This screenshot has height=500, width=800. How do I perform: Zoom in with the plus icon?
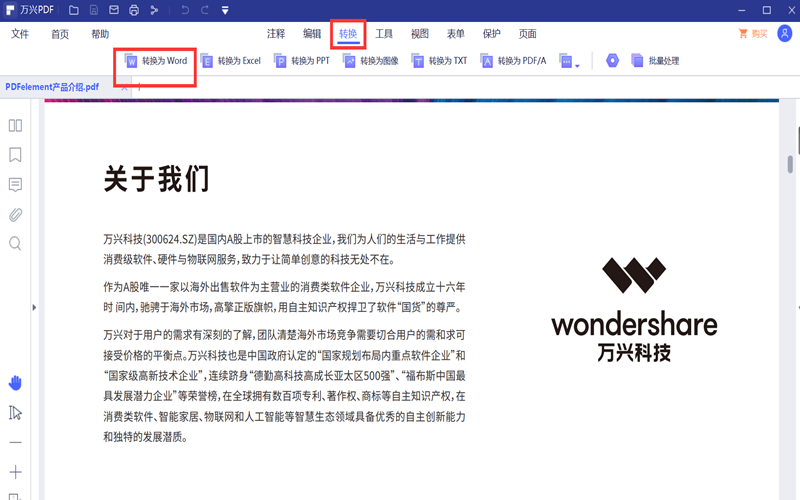(x=15, y=472)
